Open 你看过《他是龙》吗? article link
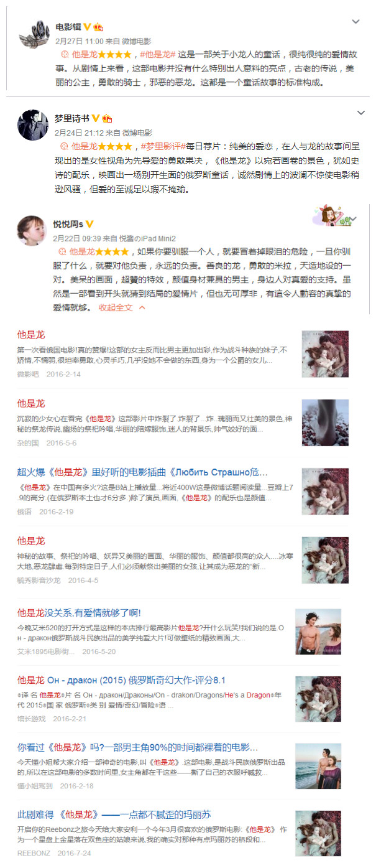Screen dimensions: 376x868 (137, 747)
